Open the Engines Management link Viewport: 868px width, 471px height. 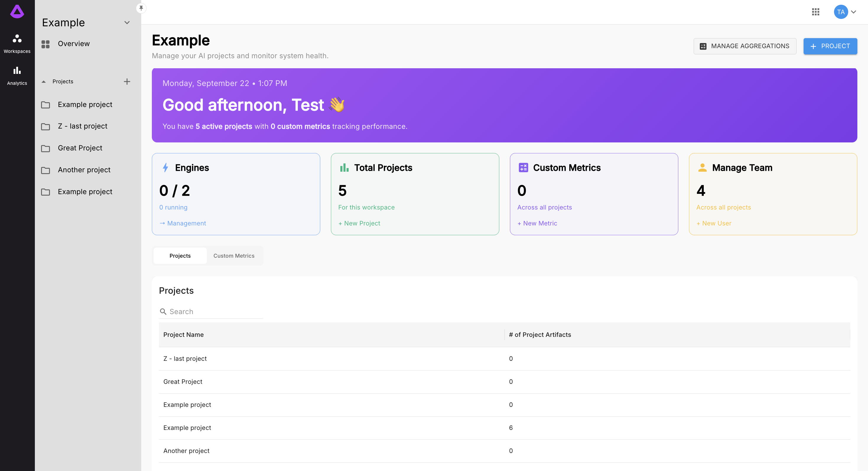tap(183, 223)
